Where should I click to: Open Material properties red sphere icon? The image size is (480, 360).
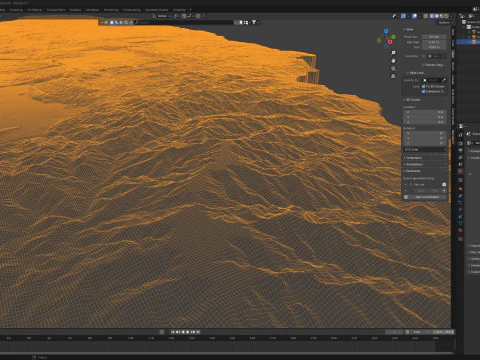point(460,230)
